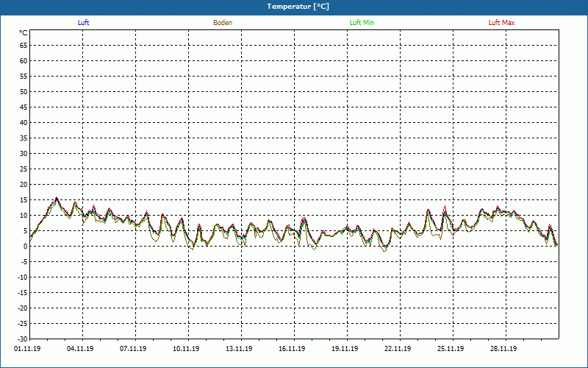This screenshot has width=588, height=368.
Task: Click the 35 value on the y-axis
Action: pos(24,138)
